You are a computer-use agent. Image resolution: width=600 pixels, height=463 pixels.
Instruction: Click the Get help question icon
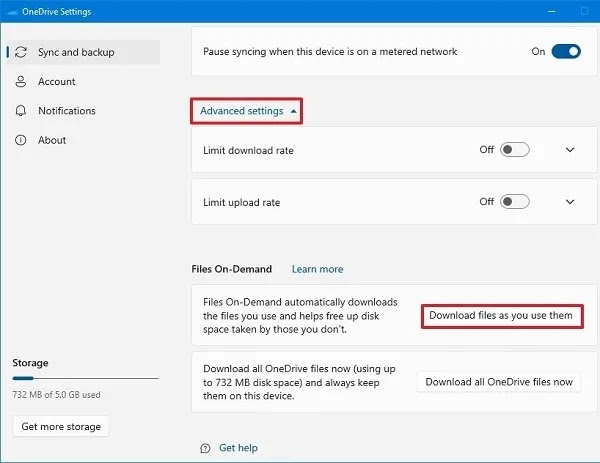[x=205, y=448]
